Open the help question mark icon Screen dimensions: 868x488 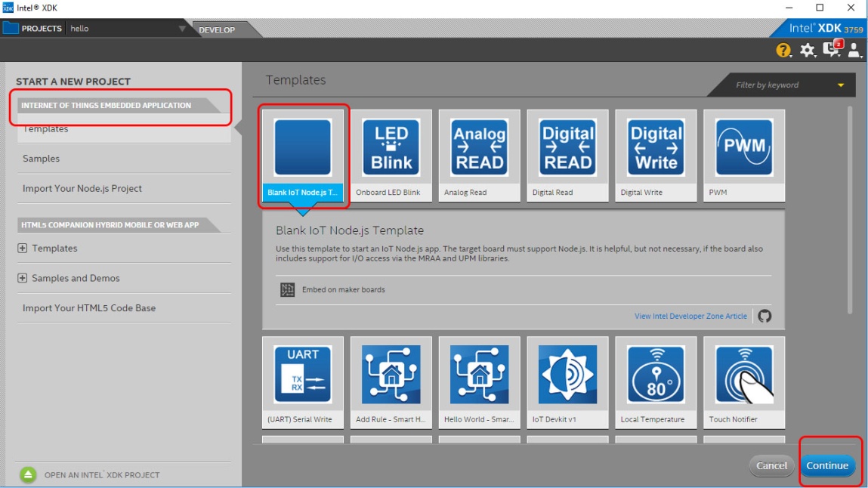pyautogui.click(x=783, y=51)
